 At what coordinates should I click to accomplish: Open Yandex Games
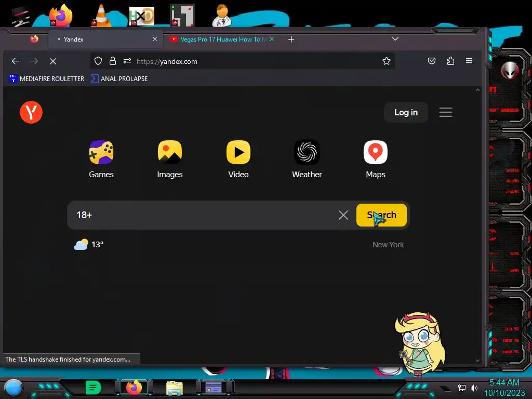tap(101, 159)
